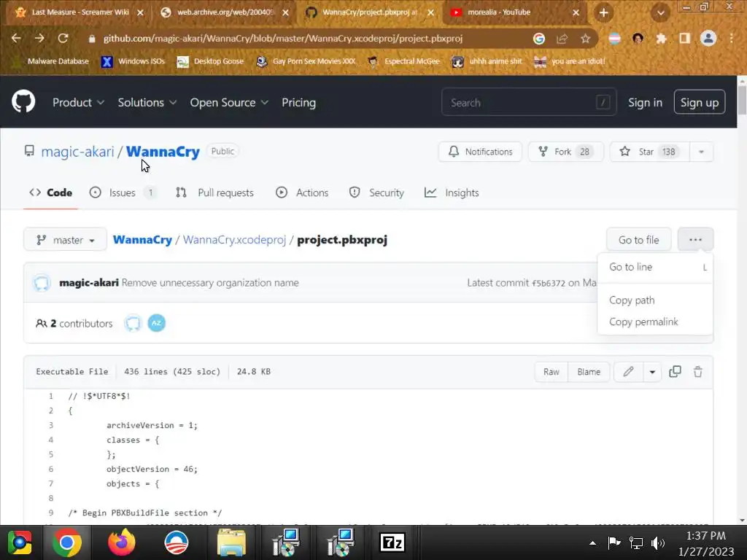This screenshot has height=560, width=747.
Task: Toggle the browser side panel icon
Action: point(684,39)
